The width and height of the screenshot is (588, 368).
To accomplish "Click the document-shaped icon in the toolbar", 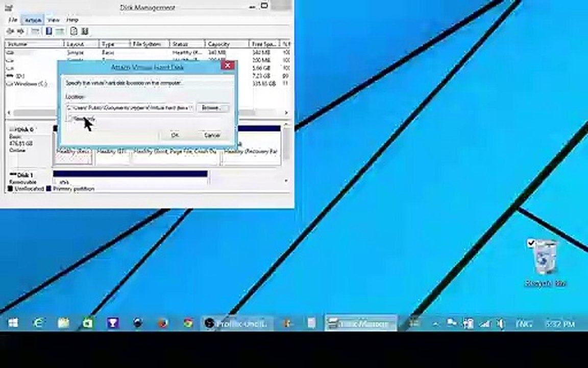I will click(74, 31).
